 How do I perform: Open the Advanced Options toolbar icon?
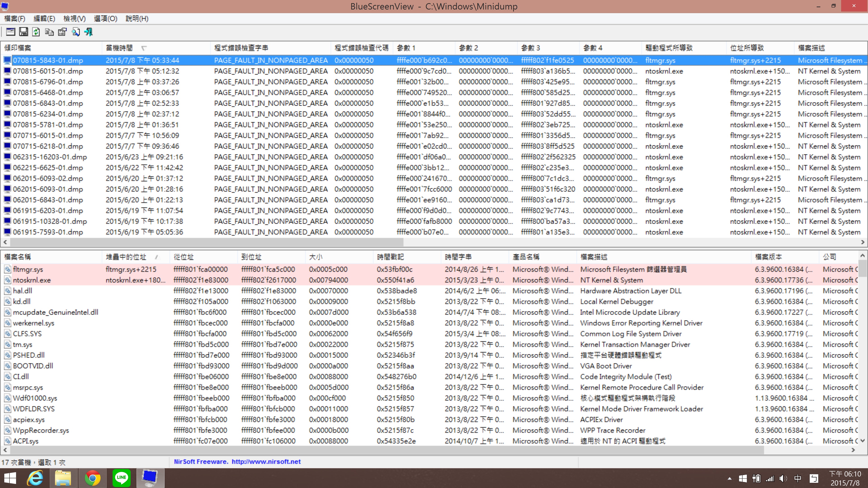(10, 32)
